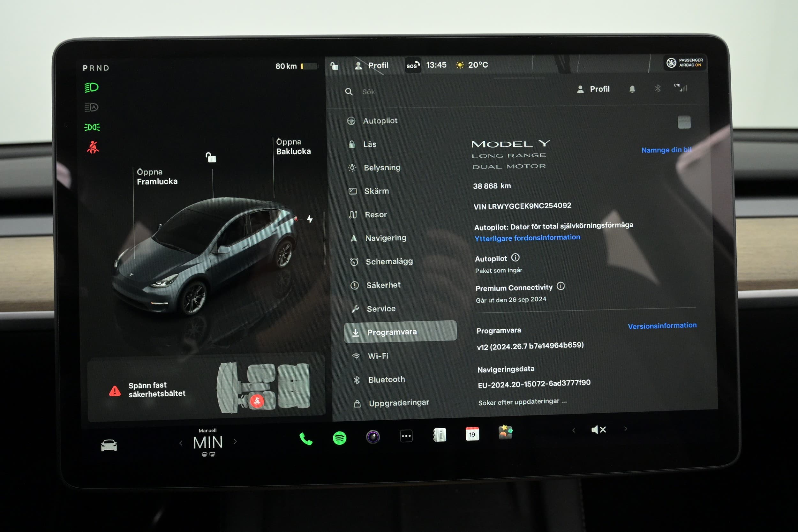Tap the lock icon in status bar
The image size is (798, 532).
point(335,66)
